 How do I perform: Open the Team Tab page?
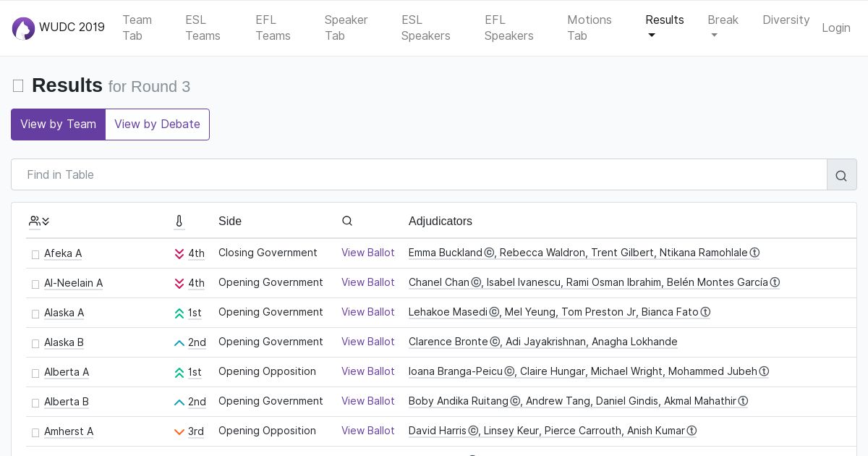click(x=137, y=28)
